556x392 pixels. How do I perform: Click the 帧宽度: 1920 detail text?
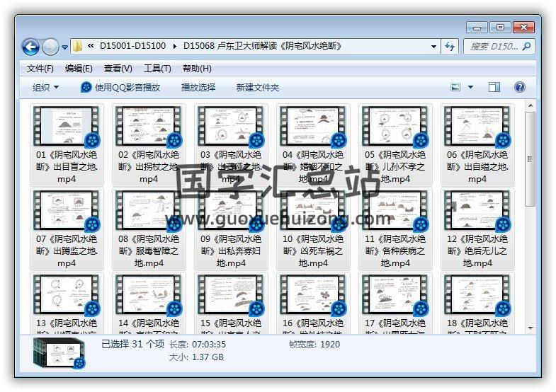(314, 344)
